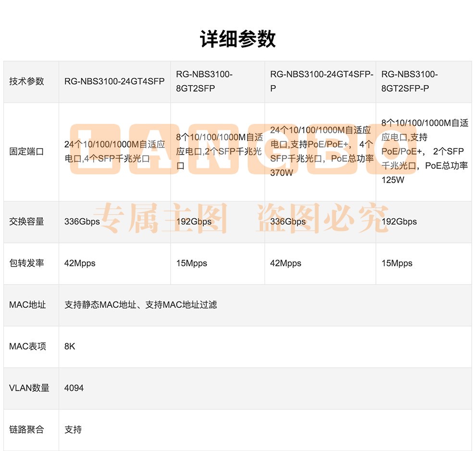Click the 8K MAC table value
The height and width of the screenshot is (451, 476).
[x=70, y=346]
